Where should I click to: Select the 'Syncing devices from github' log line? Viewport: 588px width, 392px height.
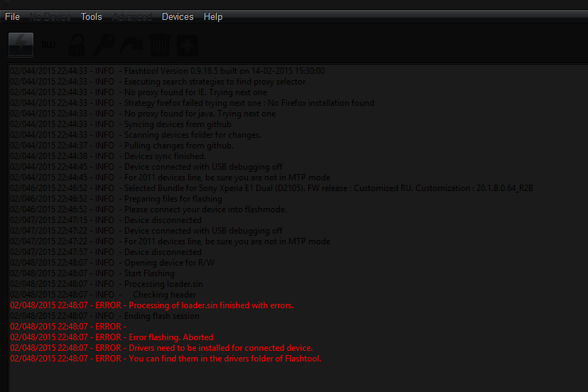tap(121, 124)
